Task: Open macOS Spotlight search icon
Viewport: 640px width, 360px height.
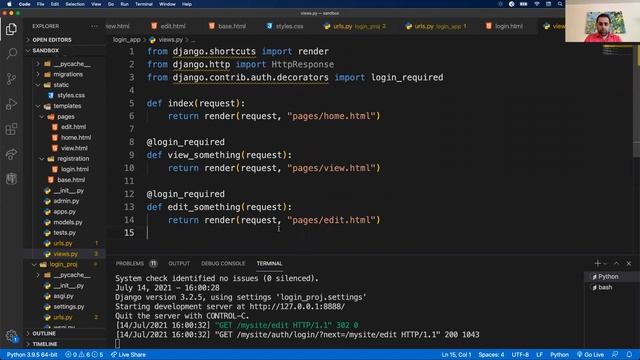Action: point(560,4)
